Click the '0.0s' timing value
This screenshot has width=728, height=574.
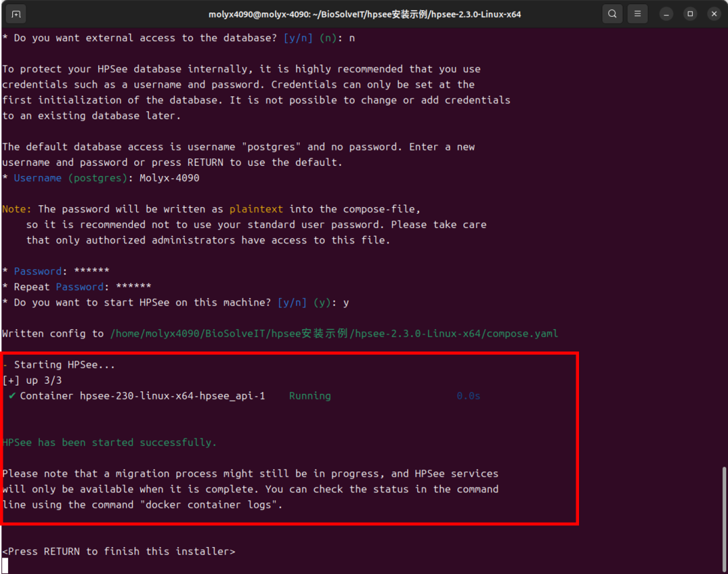point(468,396)
